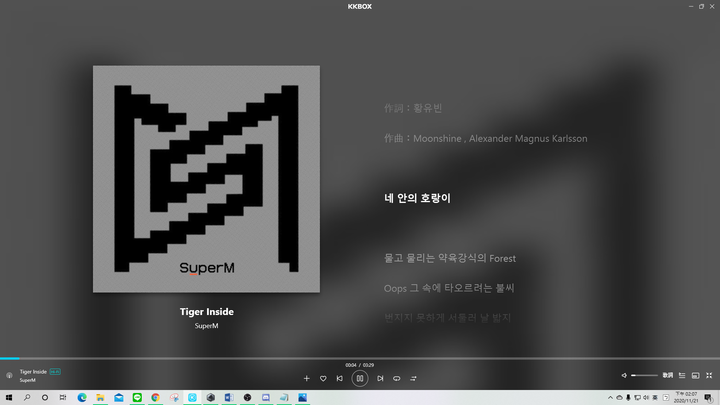This screenshot has width=720, height=405.
Task: Open the LINE app from the taskbar
Action: coord(137,398)
